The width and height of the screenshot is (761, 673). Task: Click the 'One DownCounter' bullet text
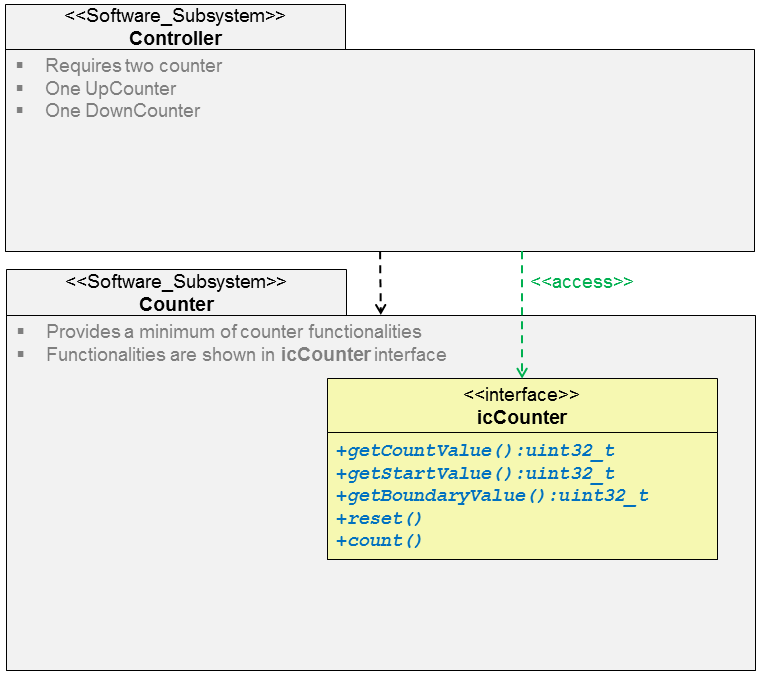(x=122, y=111)
